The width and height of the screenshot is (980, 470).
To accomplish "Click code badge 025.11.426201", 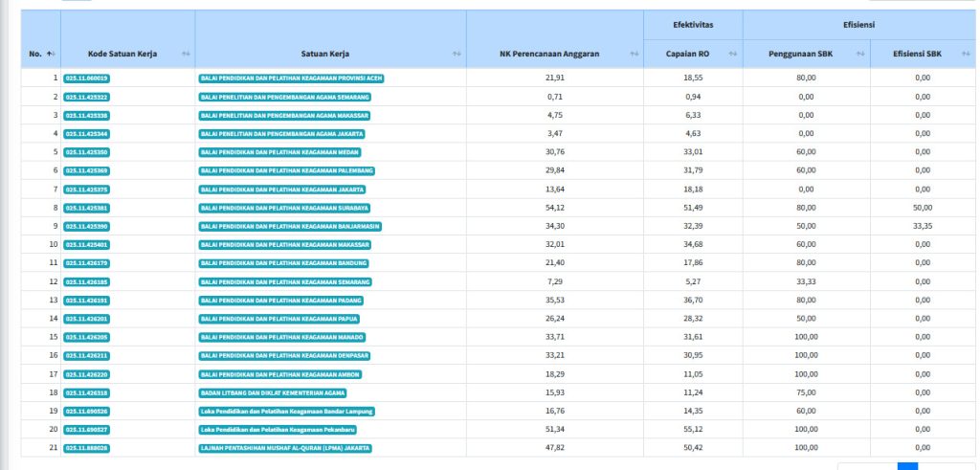I will (x=87, y=319).
